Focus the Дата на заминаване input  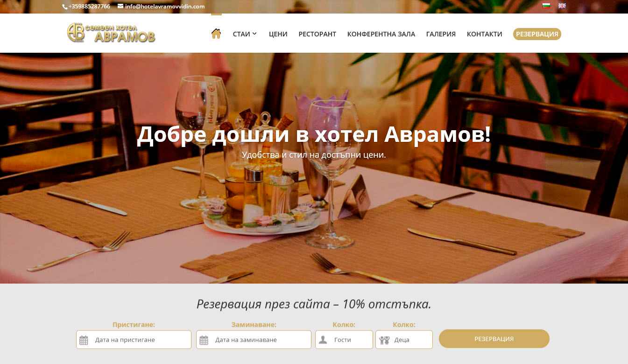pos(254,340)
